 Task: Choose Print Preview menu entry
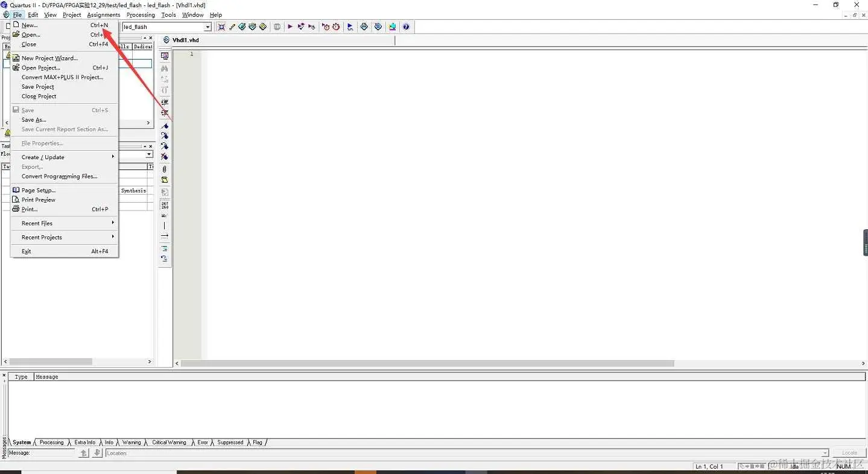65,200
